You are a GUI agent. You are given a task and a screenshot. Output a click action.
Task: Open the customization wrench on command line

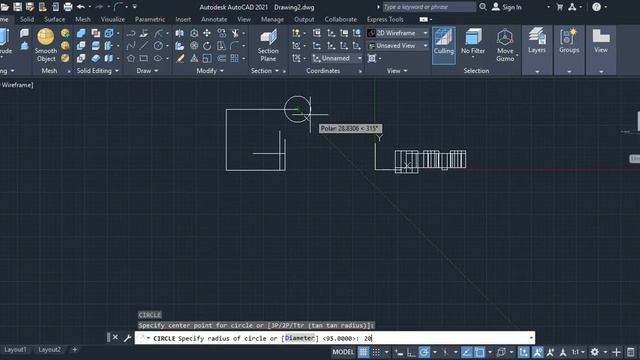click(x=127, y=338)
